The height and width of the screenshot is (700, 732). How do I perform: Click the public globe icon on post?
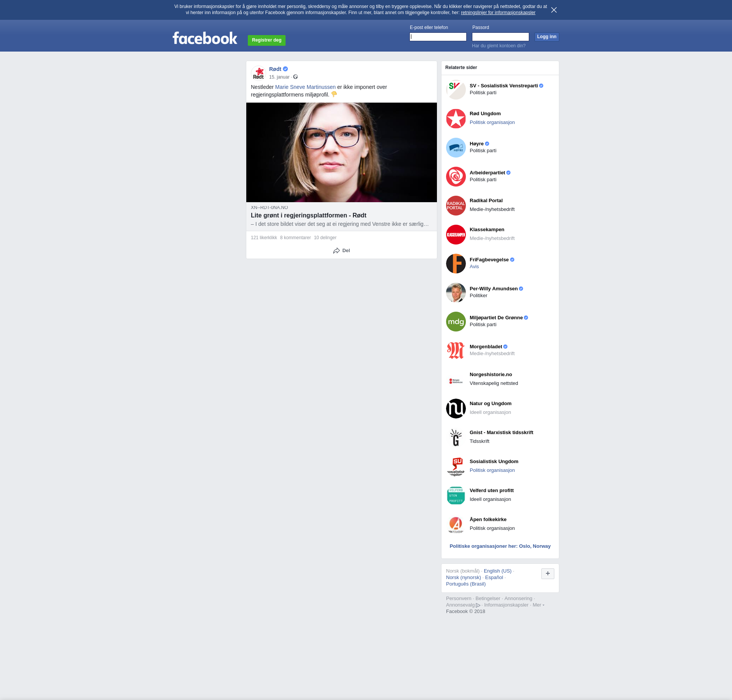coord(295,77)
